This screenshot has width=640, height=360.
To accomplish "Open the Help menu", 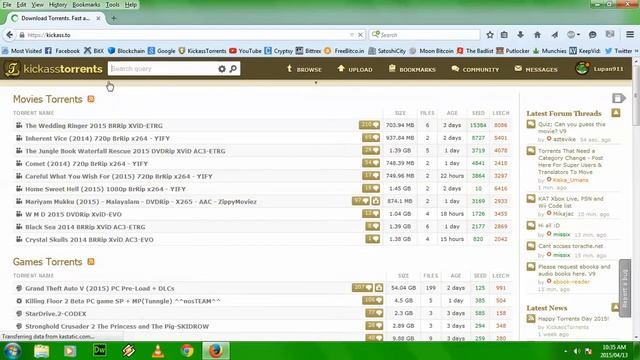I will coord(131,4).
